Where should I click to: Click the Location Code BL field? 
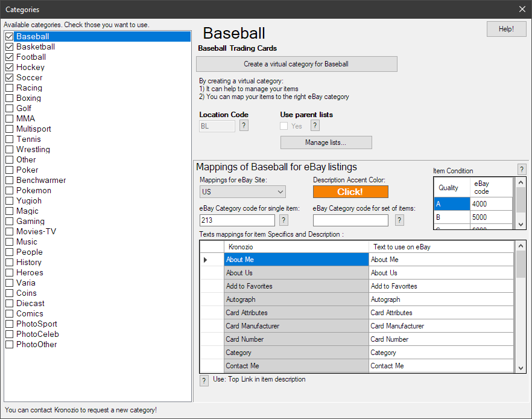coord(217,126)
